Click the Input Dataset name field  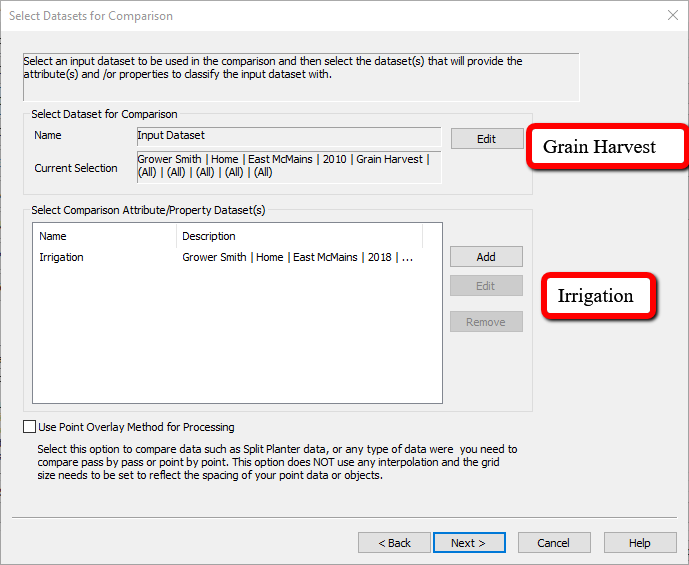coord(289,136)
